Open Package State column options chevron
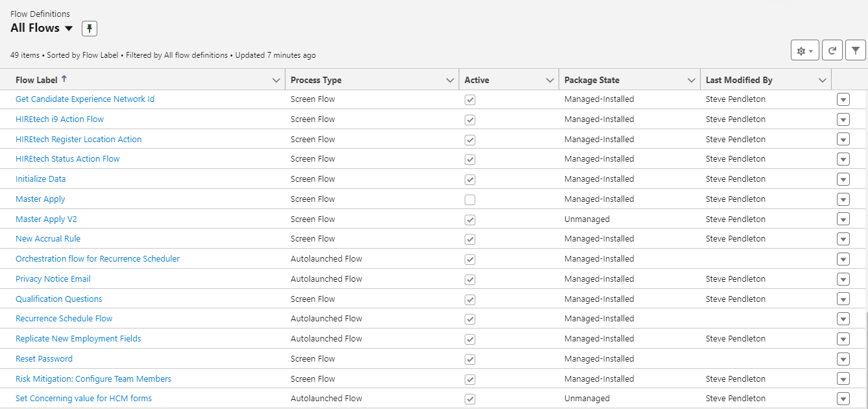 tap(691, 81)
